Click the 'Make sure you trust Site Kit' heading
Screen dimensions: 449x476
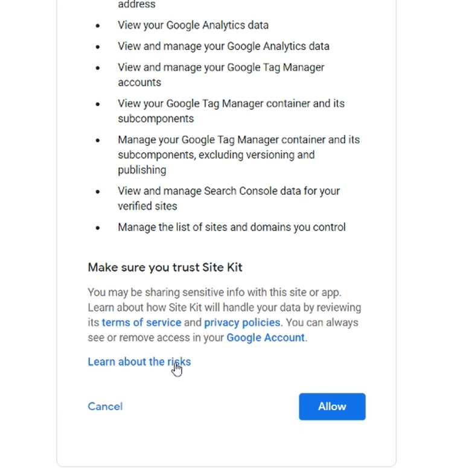[x=165, y=267]
